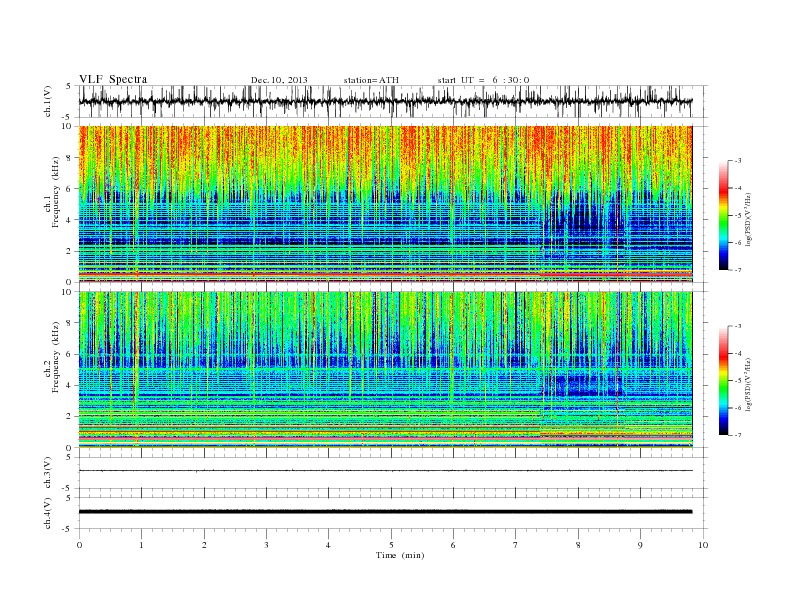Click the ch.1 frequency axis "8" tick label
The height and width of the screenshot is (612, 792).
[x=69, y=158]
